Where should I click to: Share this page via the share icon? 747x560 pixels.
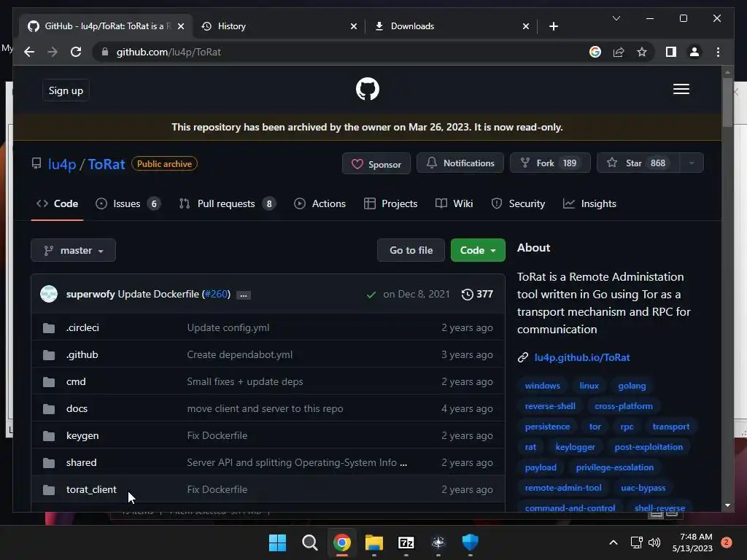click(619, 52)
